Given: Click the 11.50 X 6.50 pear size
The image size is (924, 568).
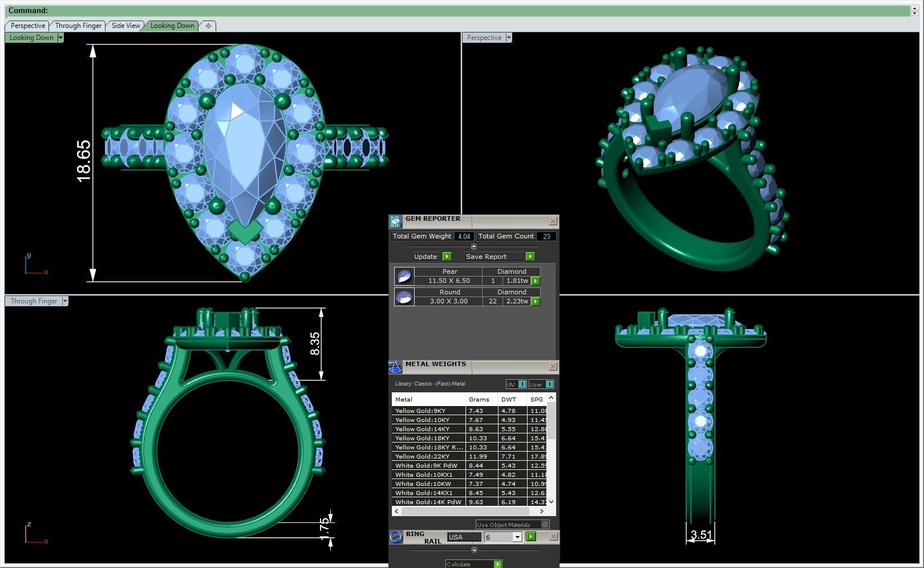Looking at the screenshot, I should 449,281.
